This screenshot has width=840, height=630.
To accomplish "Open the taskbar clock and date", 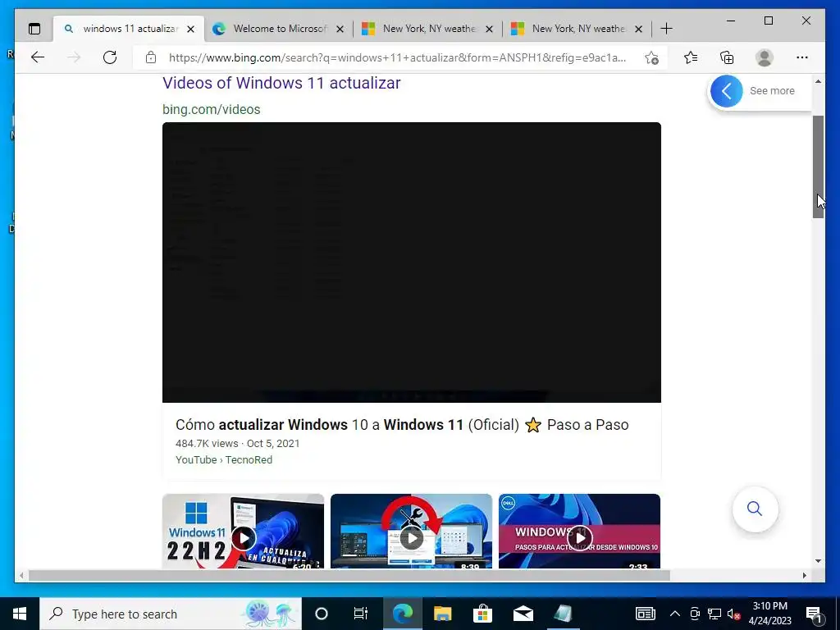I will 769,614.
